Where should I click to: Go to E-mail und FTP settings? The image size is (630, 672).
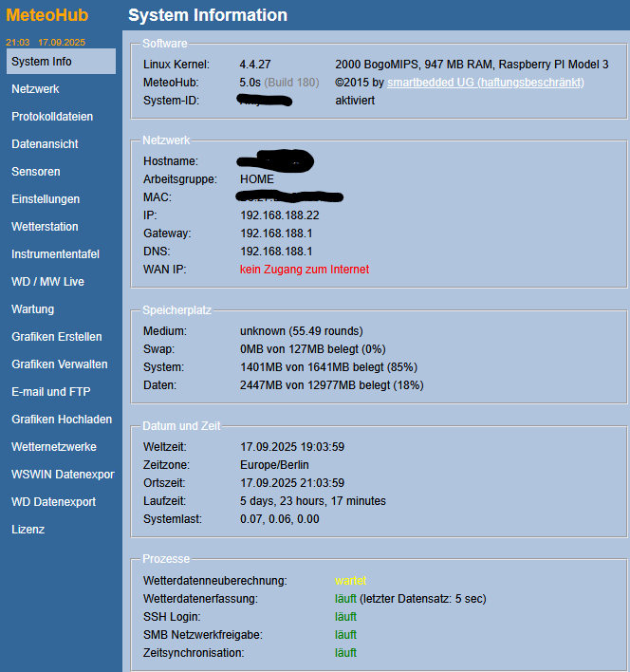[51, 391]
